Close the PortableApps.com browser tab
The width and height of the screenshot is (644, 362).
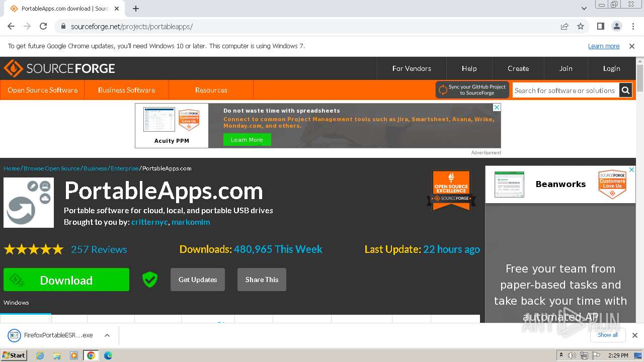tap(117, 9)
